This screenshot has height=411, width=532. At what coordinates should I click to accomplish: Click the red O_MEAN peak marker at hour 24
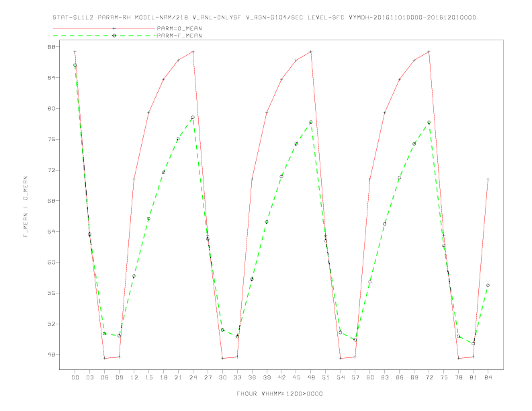[193, 52]
